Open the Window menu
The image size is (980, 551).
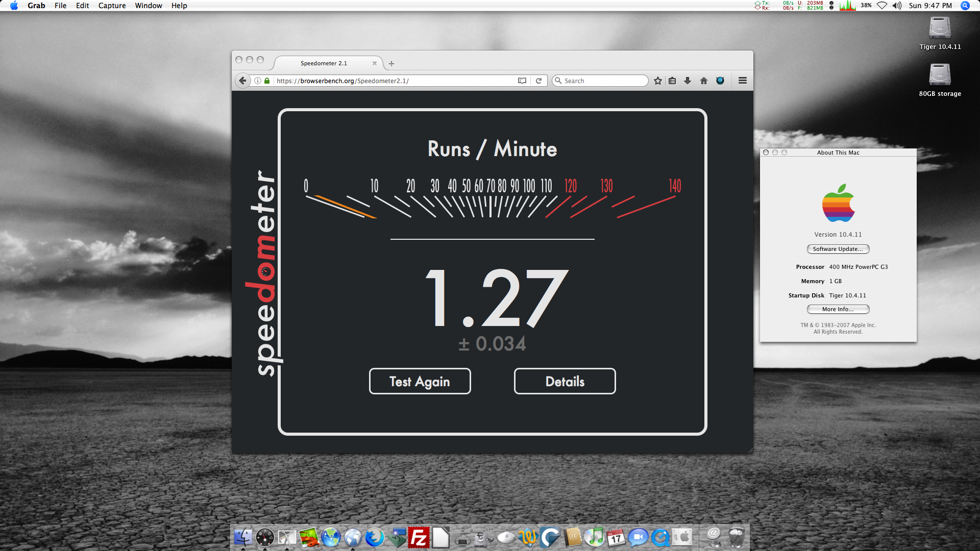(x=148, y=6)
